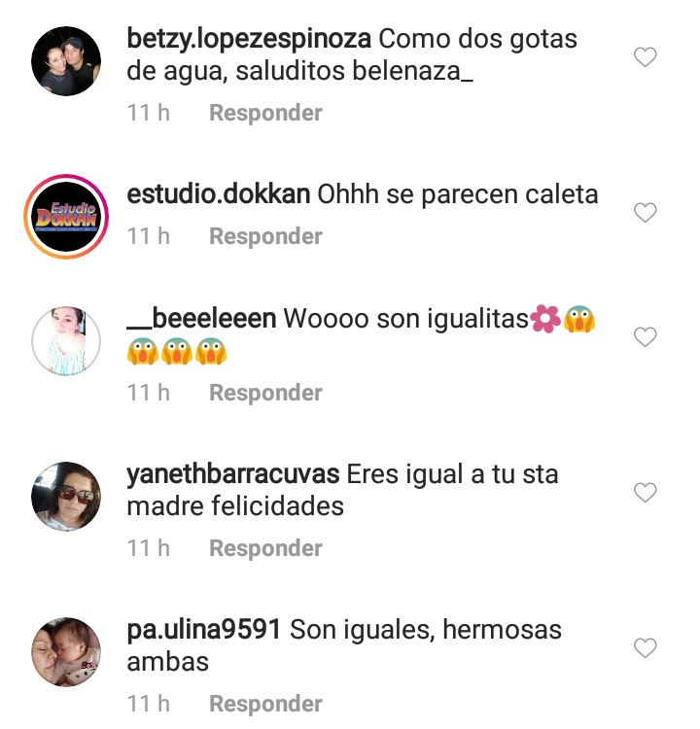Open the estudio.dokkan username link
Image resolution: width=700 pixels, height=729 pixels.
219,194
